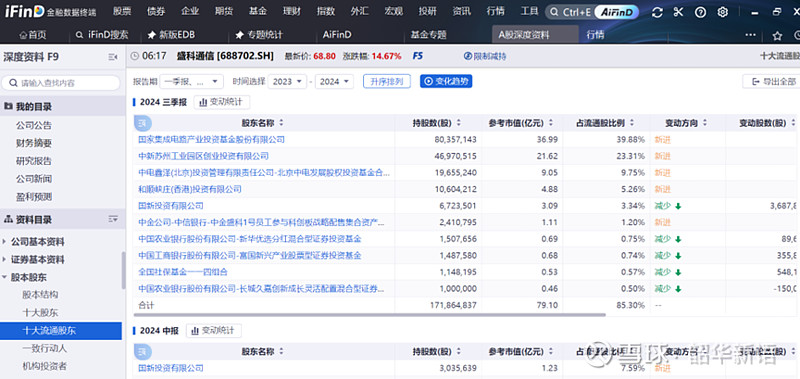Collapse the 深度资料 F9 sidebar icon
The width and height of the screenshot is (800, 379).
click(113, 57)
